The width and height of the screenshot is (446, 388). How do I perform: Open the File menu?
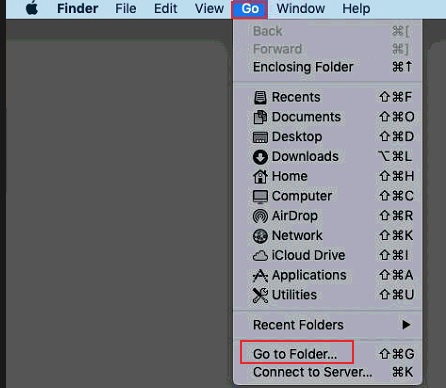(126, 8)
